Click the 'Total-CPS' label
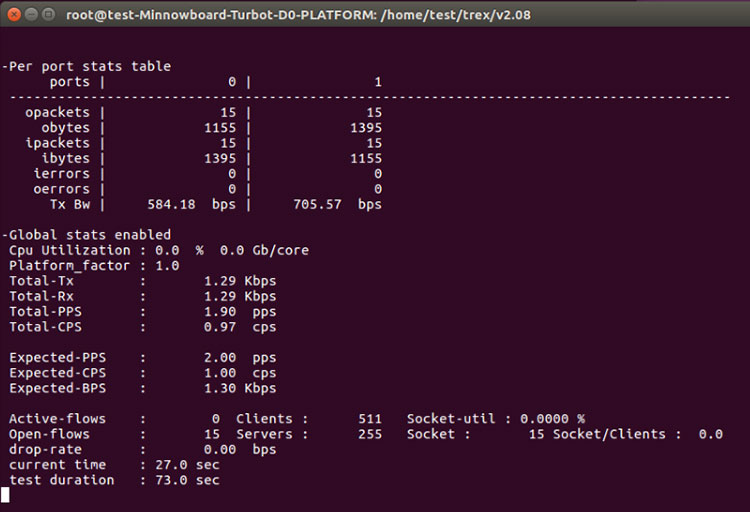 [45, 327]
